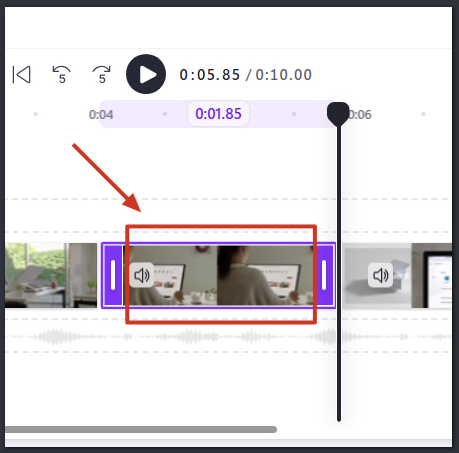Screen dimensions: 459x453
Task: Mute audio on the gray clip
Action: pyautogui.click(x=380, y=275)
